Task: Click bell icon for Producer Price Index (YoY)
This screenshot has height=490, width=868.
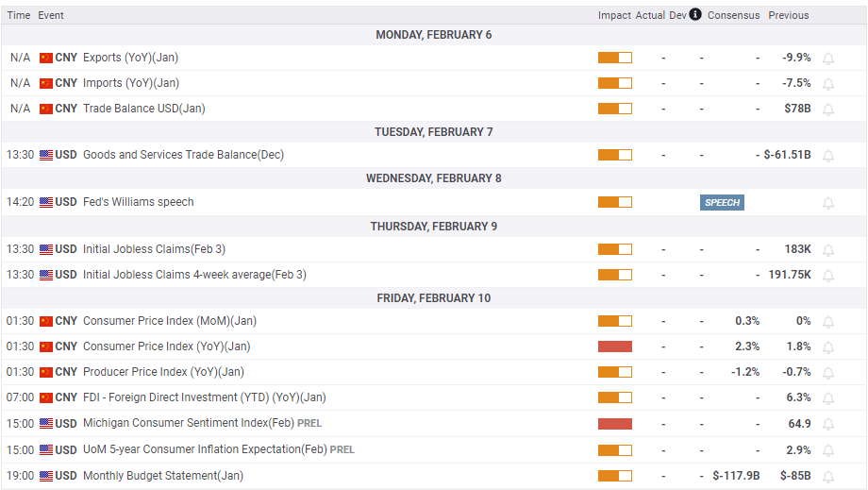Action: click(x=828, y=373)
